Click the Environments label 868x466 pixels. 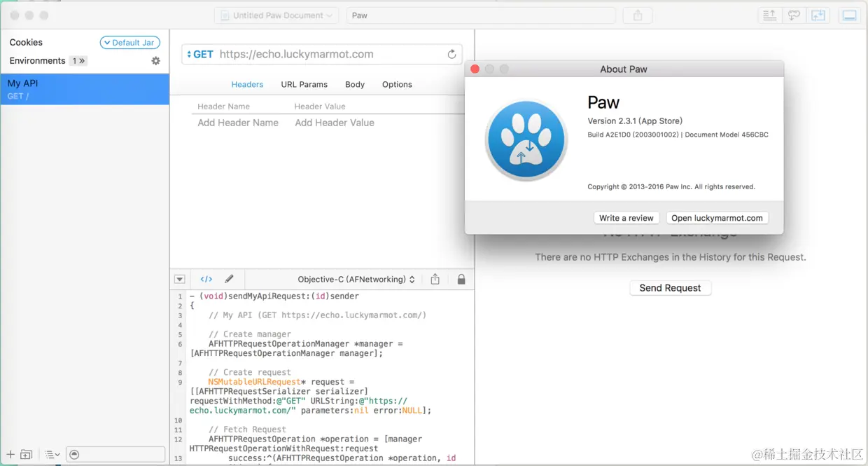[x=37, y=61]
